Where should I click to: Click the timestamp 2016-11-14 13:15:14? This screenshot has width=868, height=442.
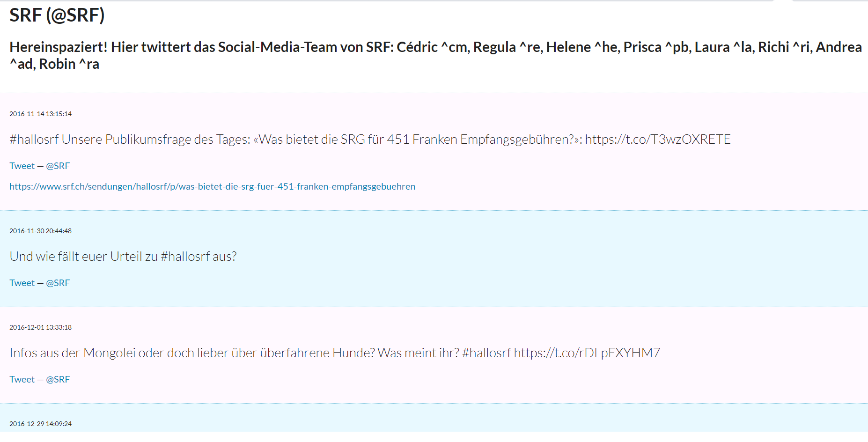click(40, 114)
